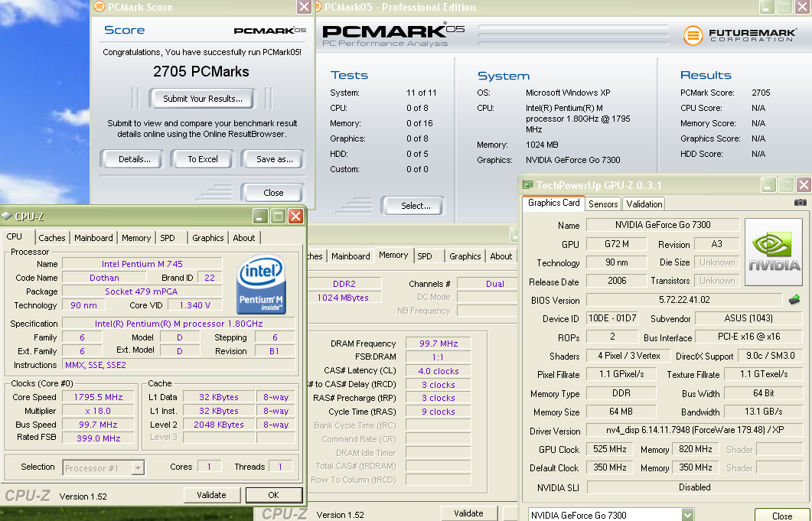Click the GPU-Z Device ID field 10DE - 01D7
The height and width of the screenshot is (521, 812).
click(612, 318)
